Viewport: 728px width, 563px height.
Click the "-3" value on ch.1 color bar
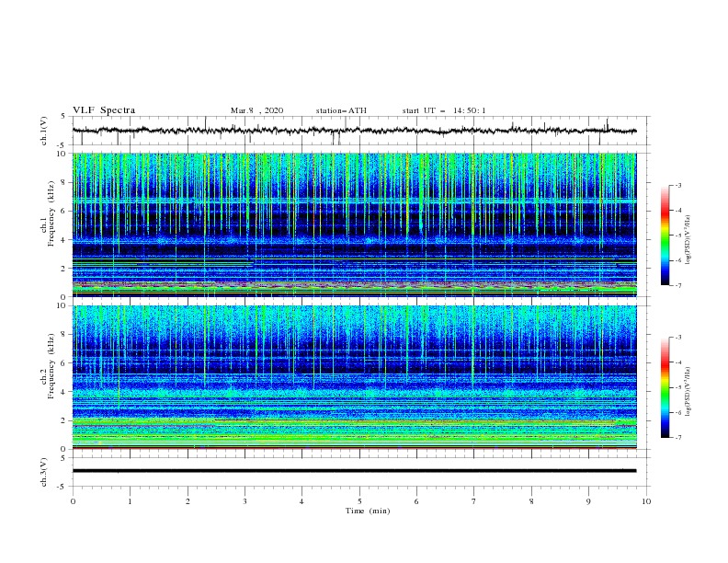pos(677,185)
